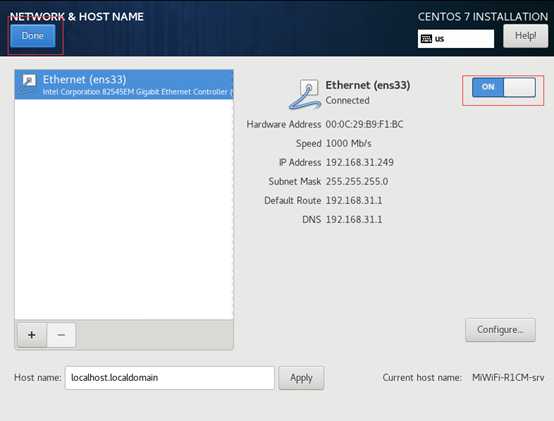This screenshot has width=554, height=421.
Task: Click the keyboard icon next to us
Action: point(426,39)
